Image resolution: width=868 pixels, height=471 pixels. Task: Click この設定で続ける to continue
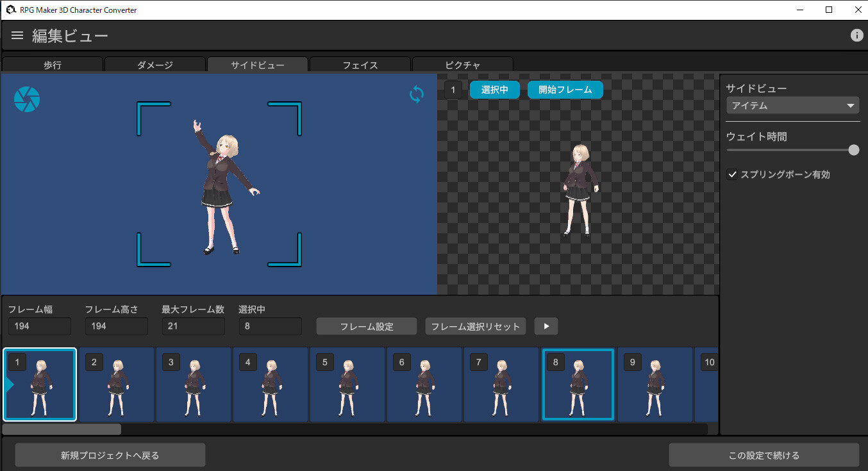pyautogui.click(x=764, y=454)
